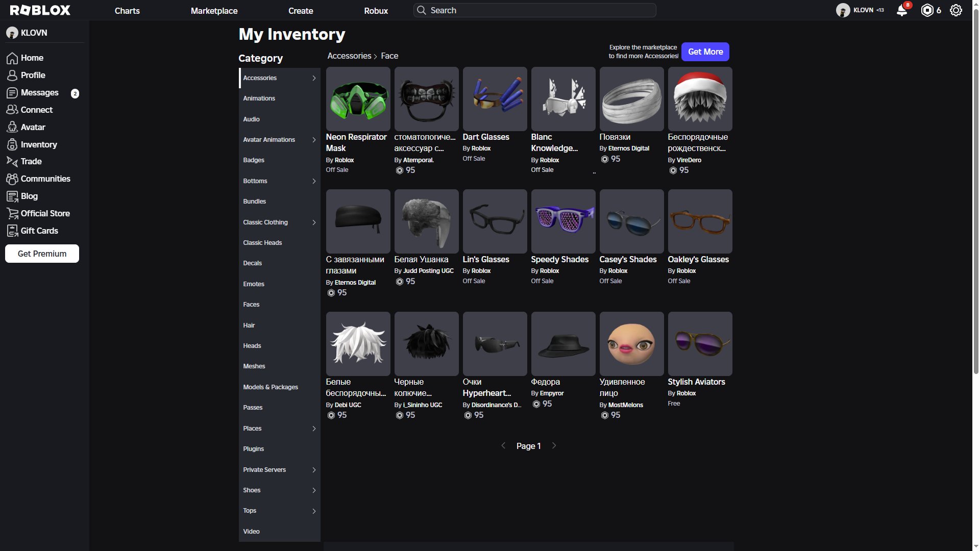Click the Get More button
This screenshot has height=551, width=980.
pos(705,52)
